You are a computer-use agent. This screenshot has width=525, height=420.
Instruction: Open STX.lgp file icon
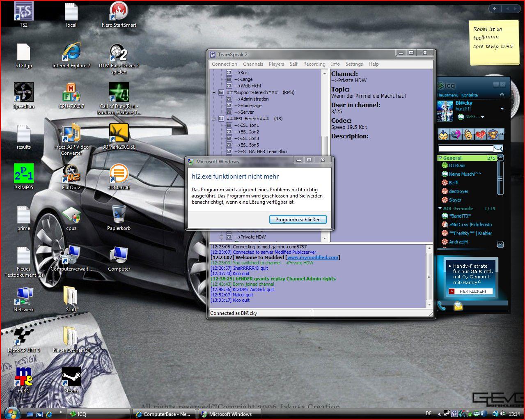(23, 55)
